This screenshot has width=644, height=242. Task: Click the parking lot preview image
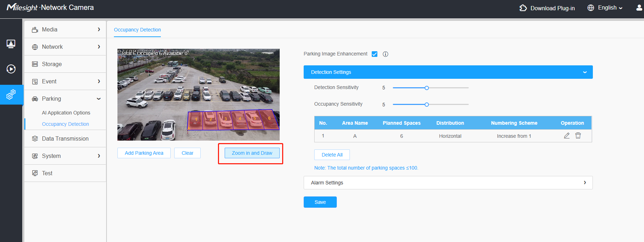click(x=199, y=95)
